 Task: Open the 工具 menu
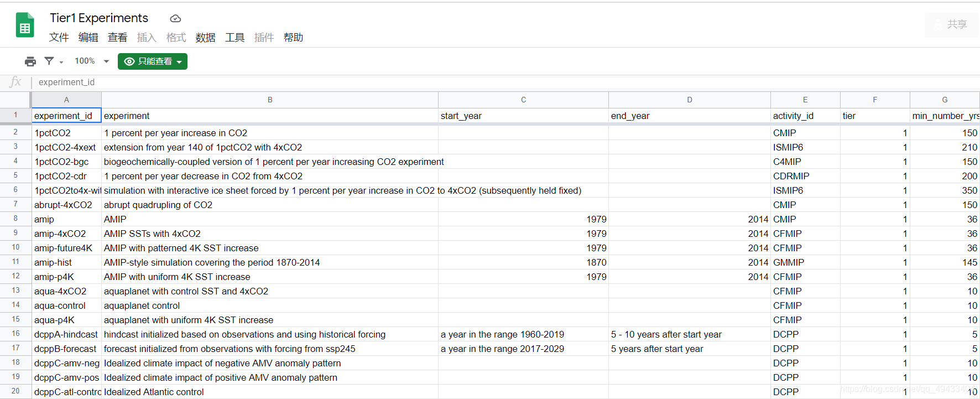point(234,37)
